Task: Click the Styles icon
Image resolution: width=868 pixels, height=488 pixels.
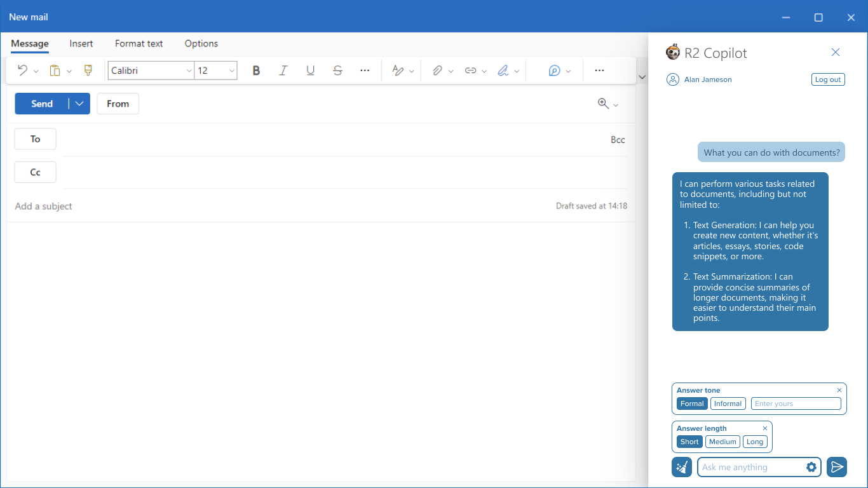Action: point(398,71)
